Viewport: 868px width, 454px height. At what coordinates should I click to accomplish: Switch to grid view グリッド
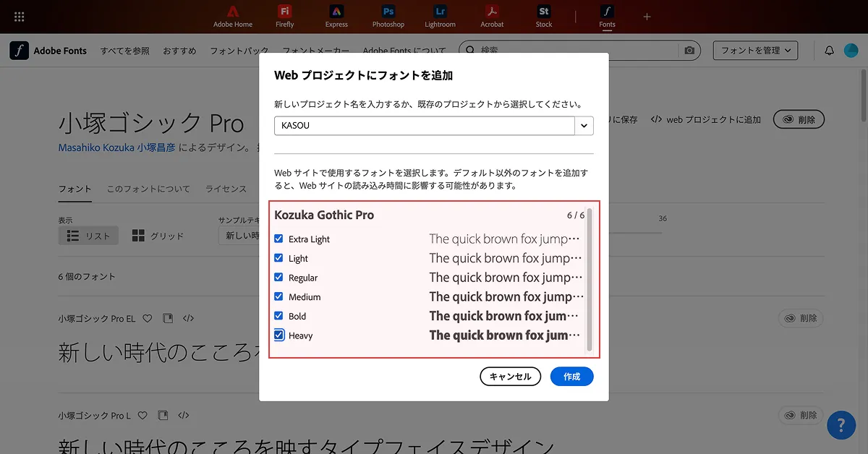coord(158,236)
